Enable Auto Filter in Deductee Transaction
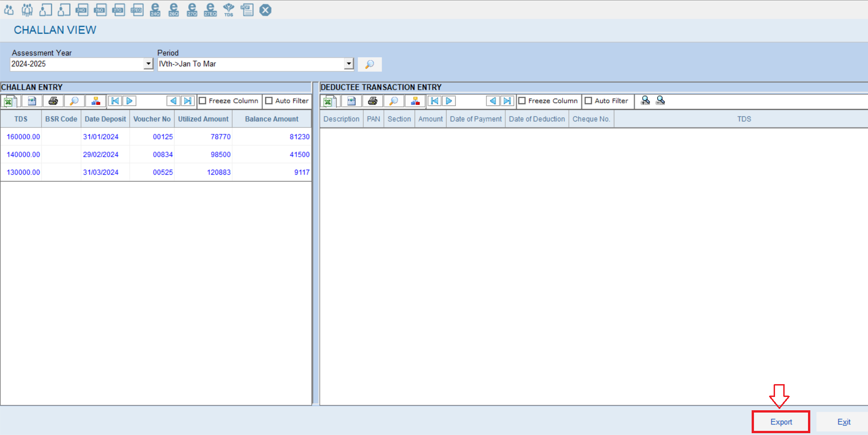 [589, 101]
